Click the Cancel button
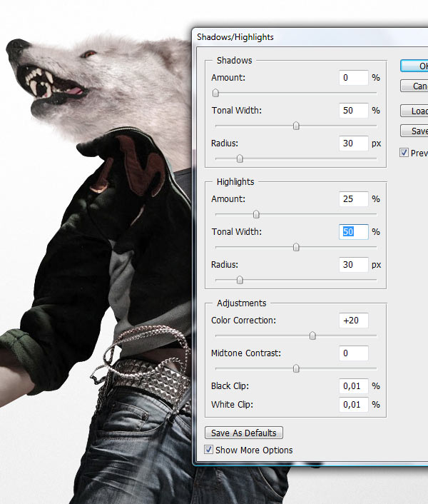This screenshot has width=428, height=504. point(414,86)
